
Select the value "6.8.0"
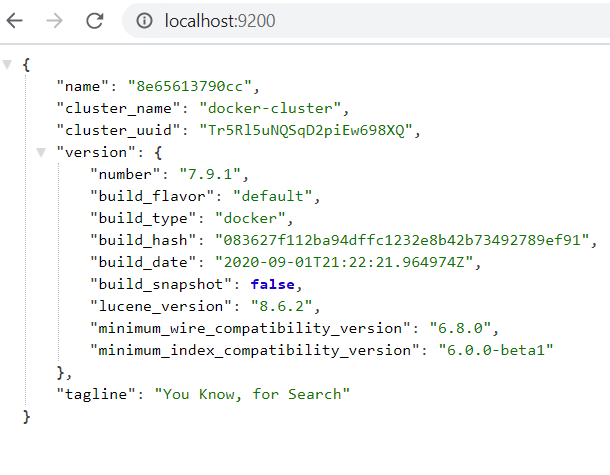coord(460,328)
